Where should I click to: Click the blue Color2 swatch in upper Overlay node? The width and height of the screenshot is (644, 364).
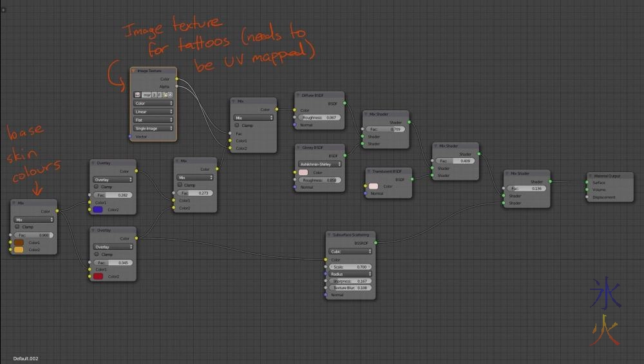(x=99, y=209)
